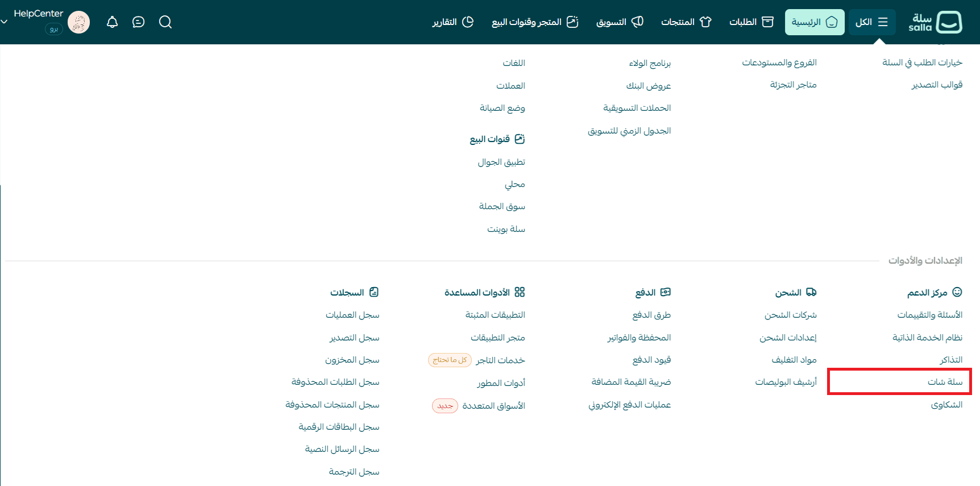Viewport: 980px width, 486px height.
Task: Open اللغات languages link
Action: pyautogui.click(x=514, y=63)
